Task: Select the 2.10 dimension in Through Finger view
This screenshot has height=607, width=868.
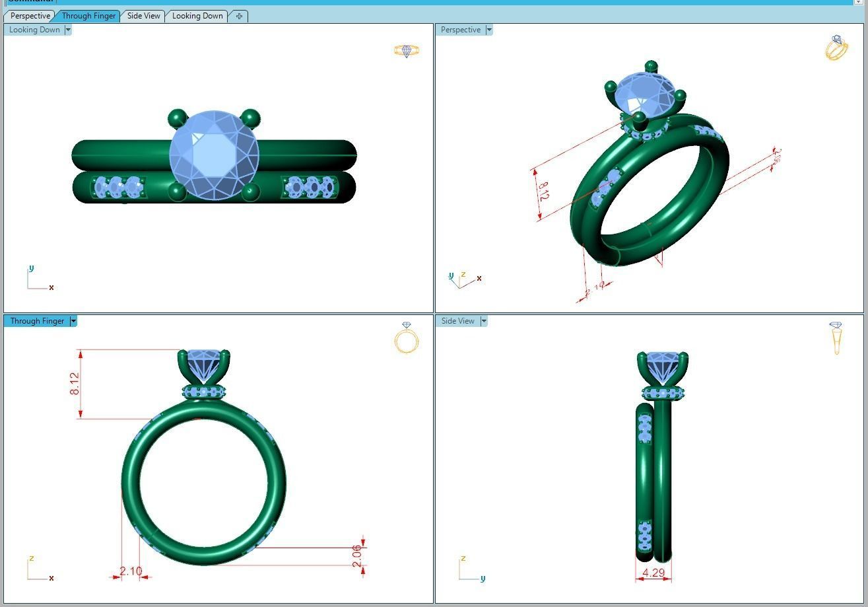Action: pyautogui.click(x=131, y=571)
